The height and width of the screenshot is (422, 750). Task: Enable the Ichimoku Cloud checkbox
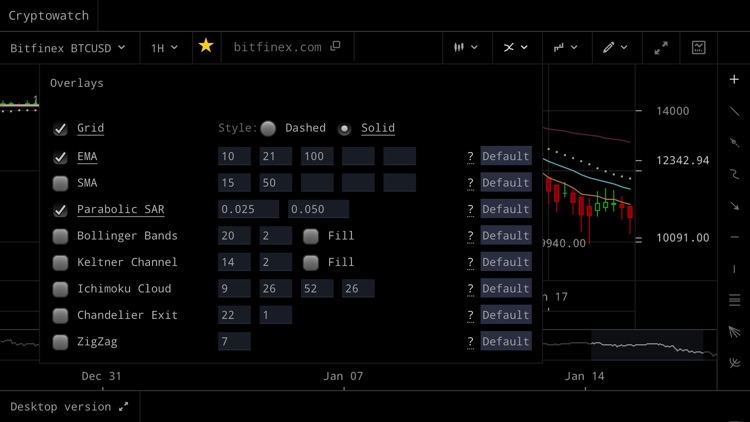click(60, 289)
